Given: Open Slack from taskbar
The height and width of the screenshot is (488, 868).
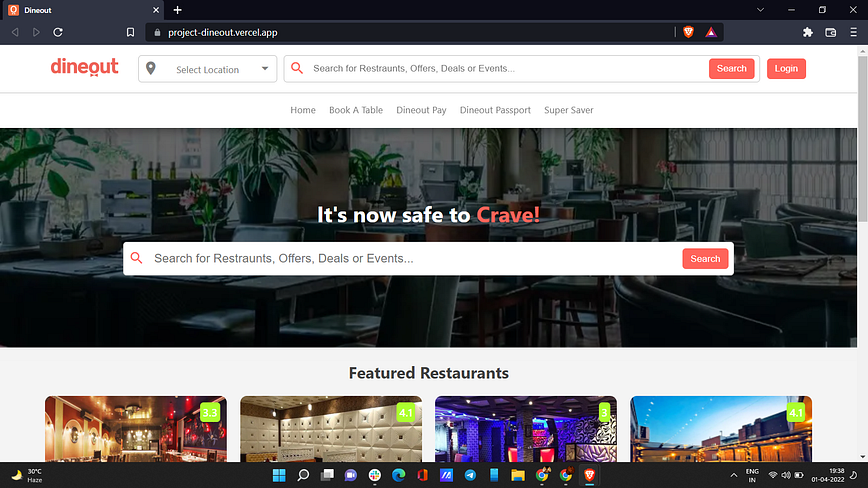Looking at the screenshot, I should pyautogui.click(x=375, y=475).
